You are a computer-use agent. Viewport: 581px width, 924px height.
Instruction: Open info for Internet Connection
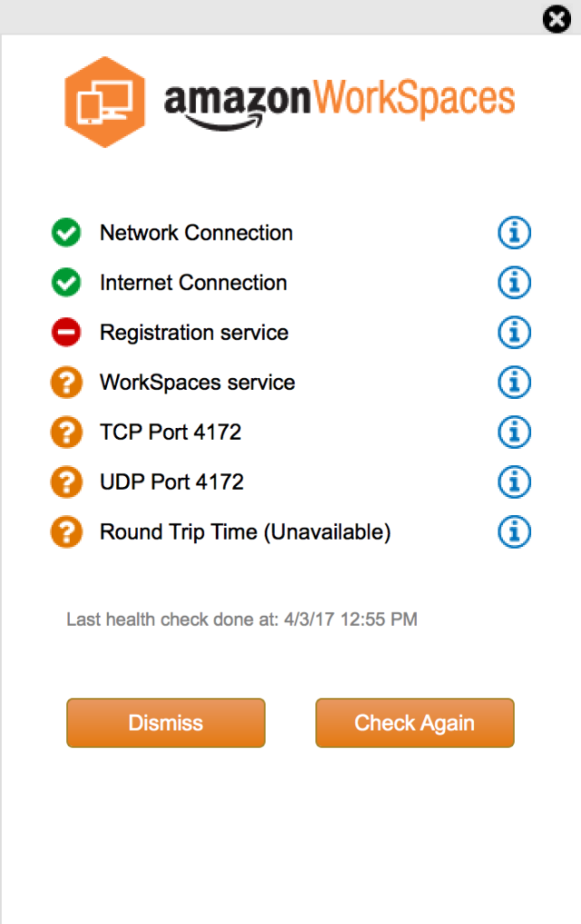tap(515, 283)
